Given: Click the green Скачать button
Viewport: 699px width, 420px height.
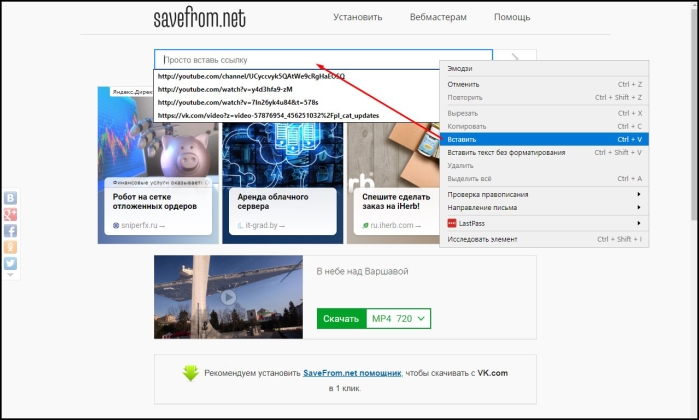Looking at the screenshot, I should [x=341, y=318].
